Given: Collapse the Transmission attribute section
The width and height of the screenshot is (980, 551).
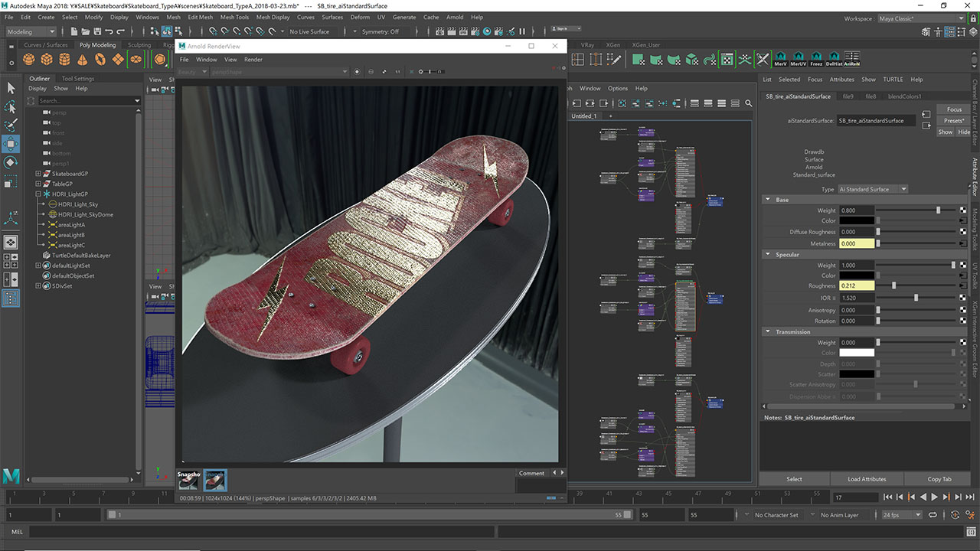Looking at the screenshot, I should click(x=768, y=332).
